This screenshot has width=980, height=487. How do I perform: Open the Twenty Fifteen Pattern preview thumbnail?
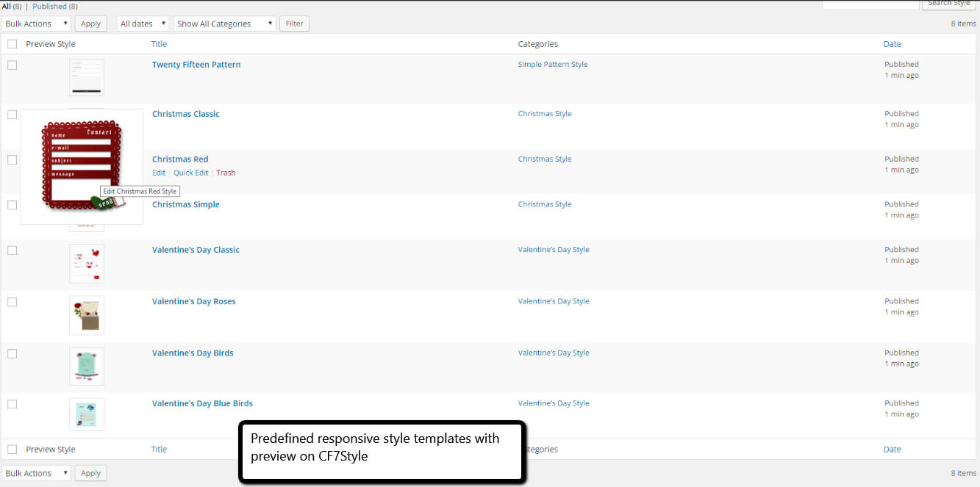point(86,77)
